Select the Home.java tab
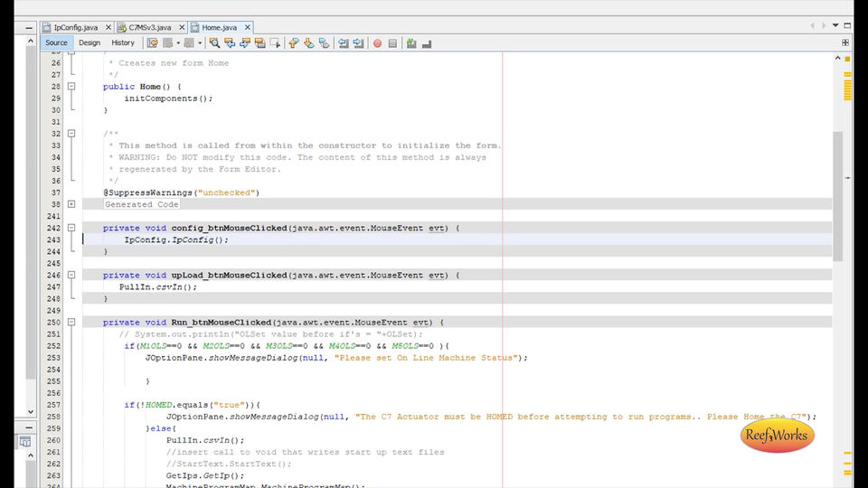Viewport: 868px width, 488px height. [x=219, y=27]
